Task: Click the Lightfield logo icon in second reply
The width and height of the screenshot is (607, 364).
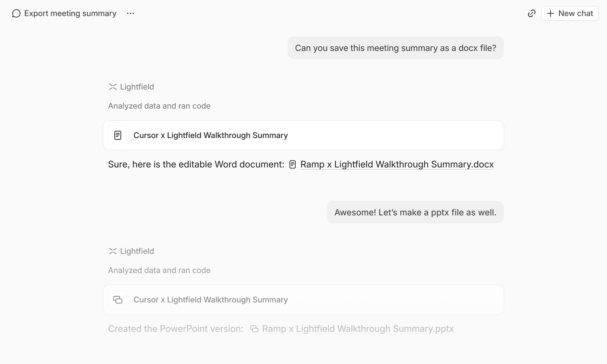Action: pos(113,251)
